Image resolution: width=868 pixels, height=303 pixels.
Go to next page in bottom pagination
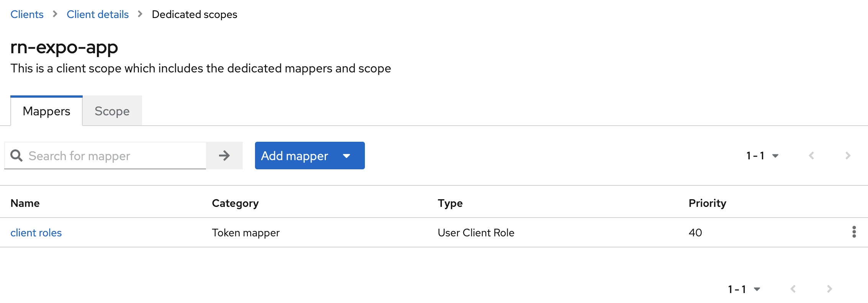click(x=829, y=289)
